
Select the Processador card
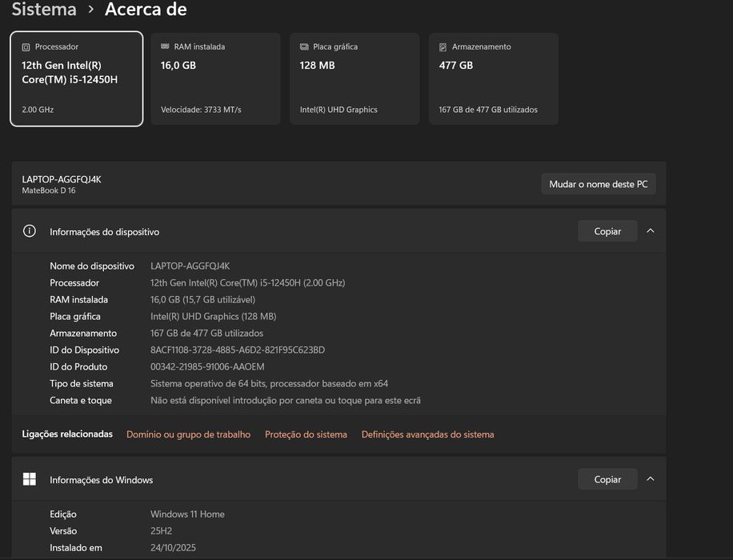(x=77, y=78)
